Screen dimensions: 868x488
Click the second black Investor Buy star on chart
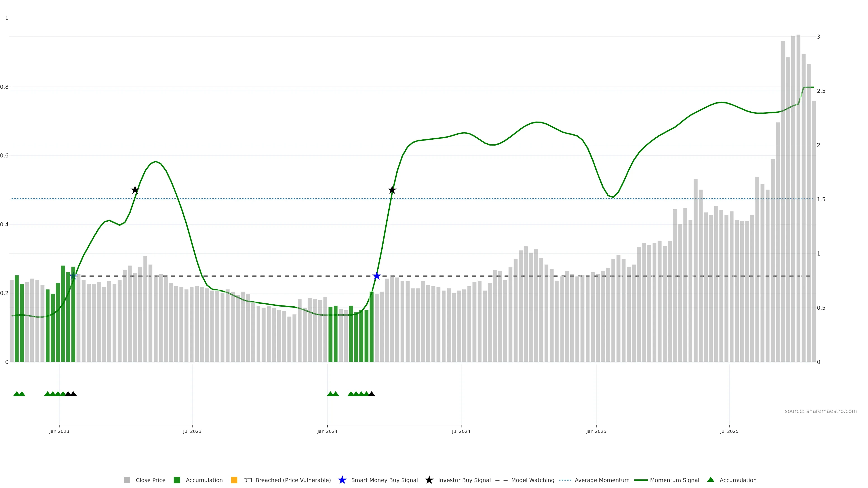tap(392, 190)
